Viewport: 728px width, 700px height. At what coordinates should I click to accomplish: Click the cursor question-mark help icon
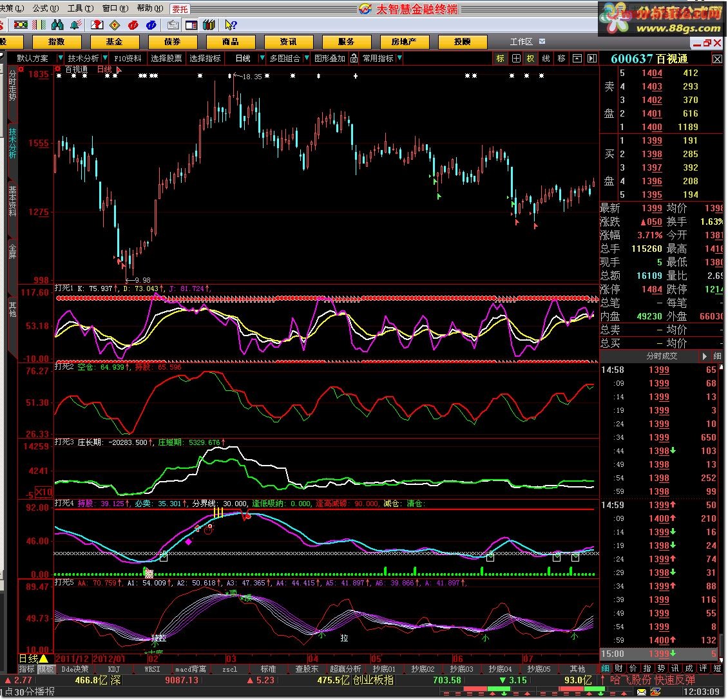tap(231, 25)
